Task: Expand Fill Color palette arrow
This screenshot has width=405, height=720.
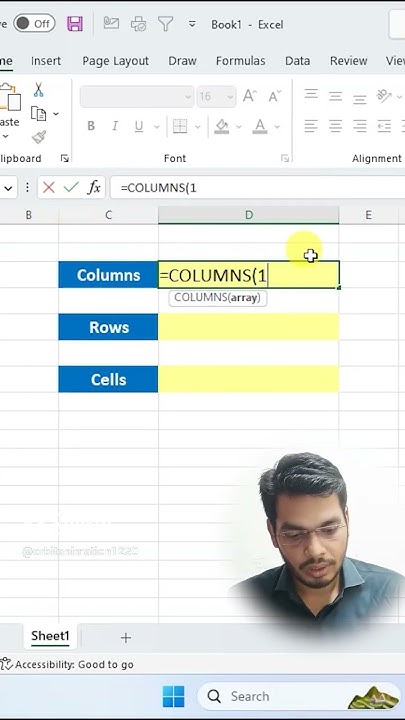Action: click(238, 126)
